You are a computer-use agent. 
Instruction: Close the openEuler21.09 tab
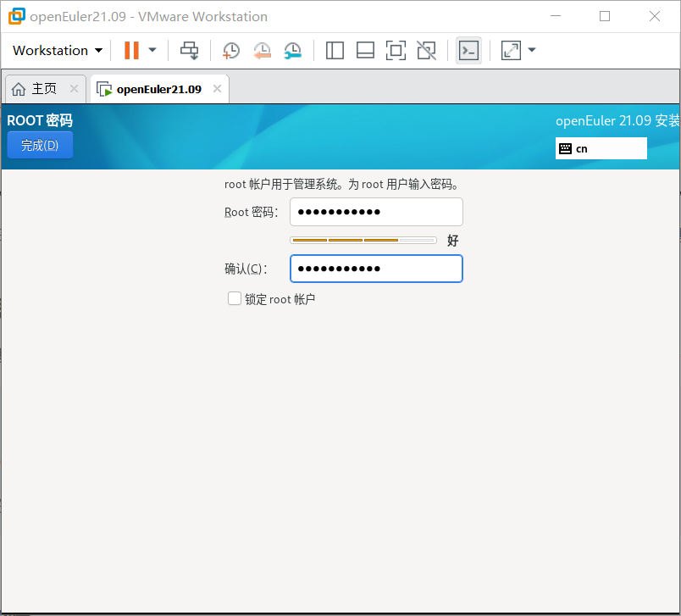coord(217,89)
